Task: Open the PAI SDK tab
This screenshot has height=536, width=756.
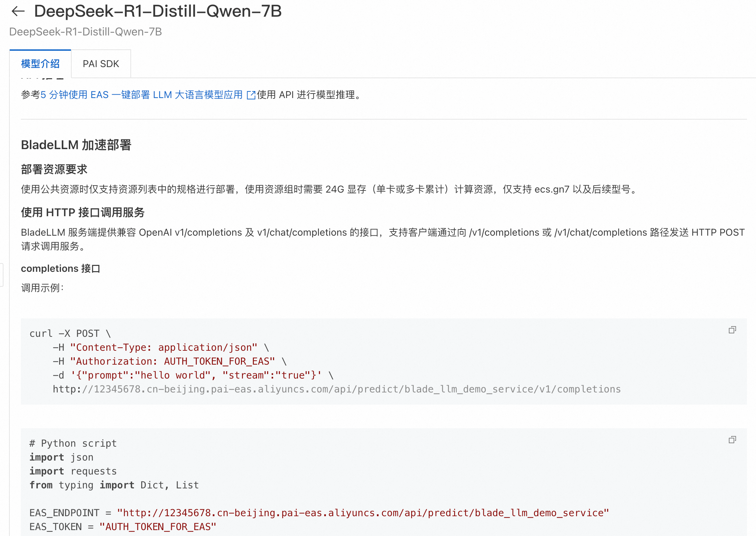Action: pos(101,64)
